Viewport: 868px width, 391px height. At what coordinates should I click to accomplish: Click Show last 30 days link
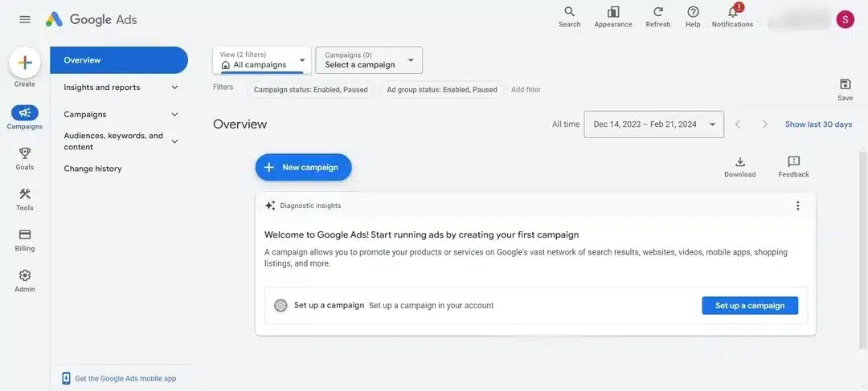coord(818,124)
